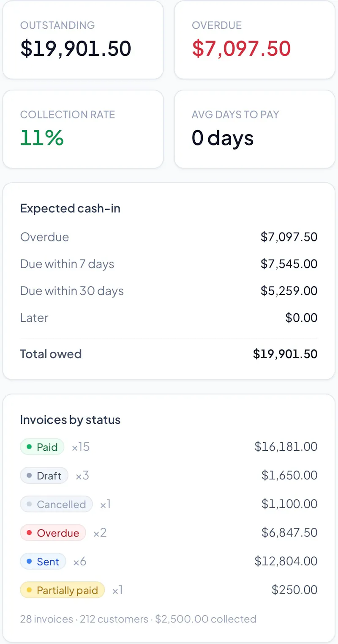Click the red Overdue status badge

pos(53,533)
